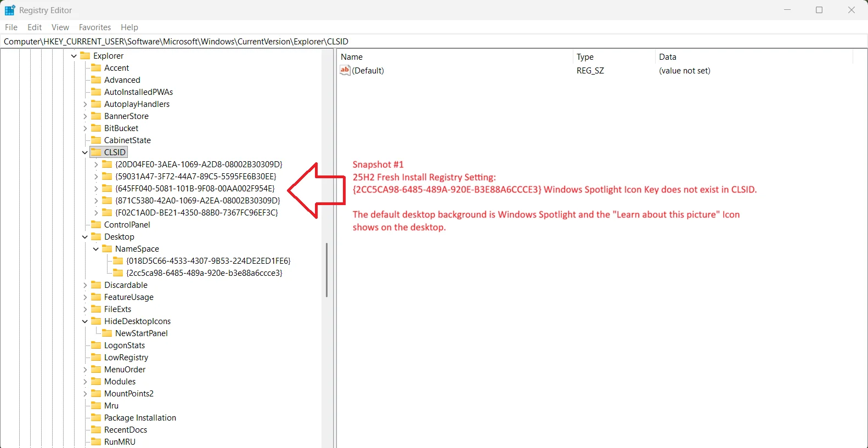Expand the FeatureUsage key
The height and width of the screenshot is (448, 868).
click(85, 297)
